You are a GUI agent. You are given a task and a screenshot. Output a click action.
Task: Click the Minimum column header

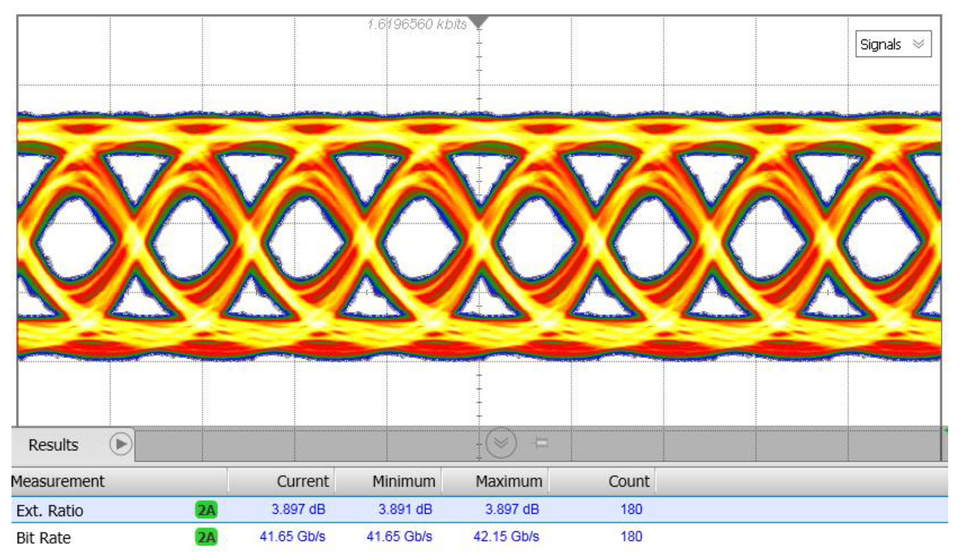(403, 481)
